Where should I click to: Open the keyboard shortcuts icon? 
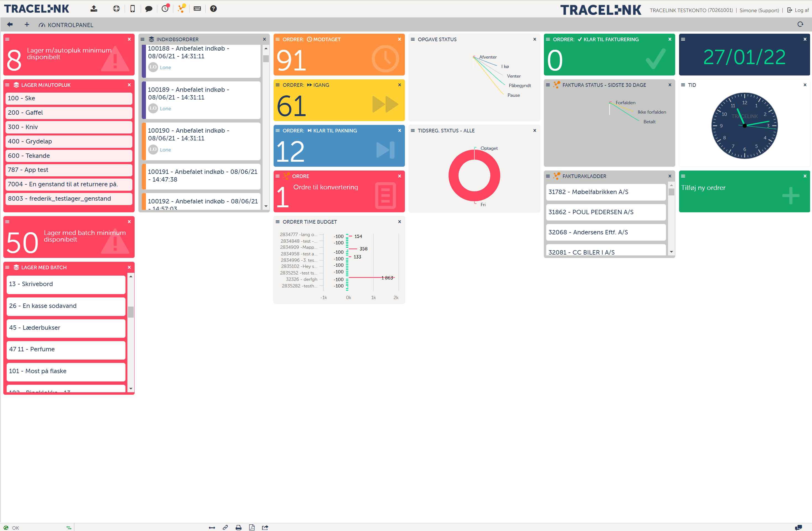[197, 9]
